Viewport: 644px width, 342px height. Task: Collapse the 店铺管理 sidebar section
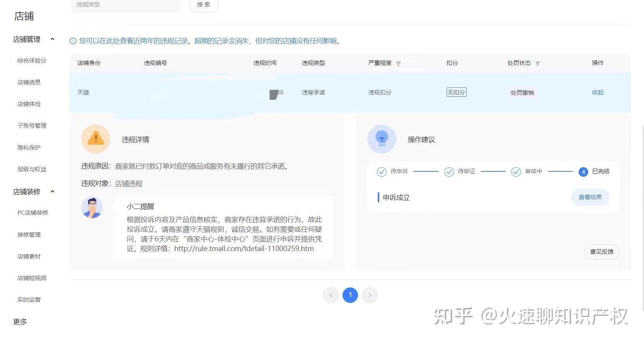tap(53, 39)
